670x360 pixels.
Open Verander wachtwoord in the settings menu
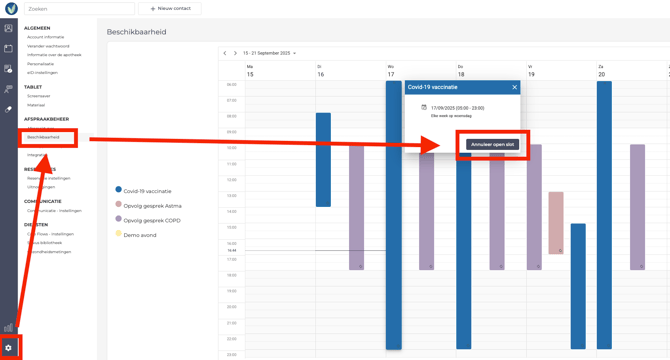click(48, 46)
